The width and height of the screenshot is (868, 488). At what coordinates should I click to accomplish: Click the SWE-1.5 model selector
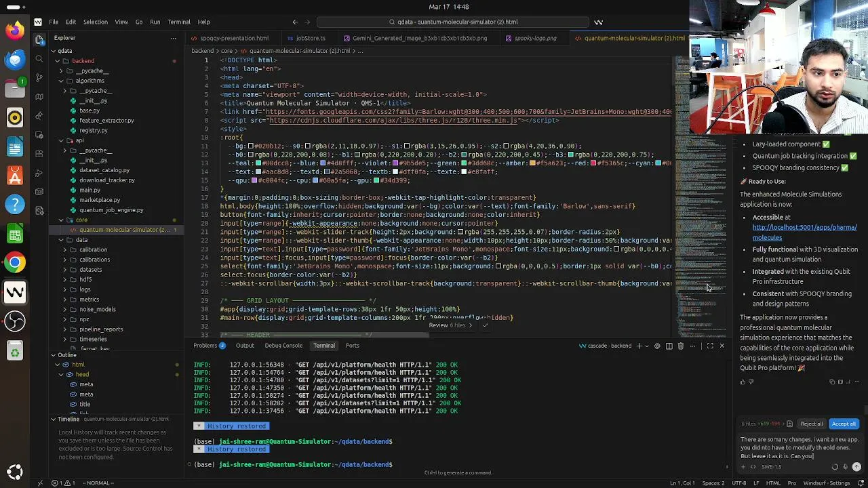pos(771,466)
